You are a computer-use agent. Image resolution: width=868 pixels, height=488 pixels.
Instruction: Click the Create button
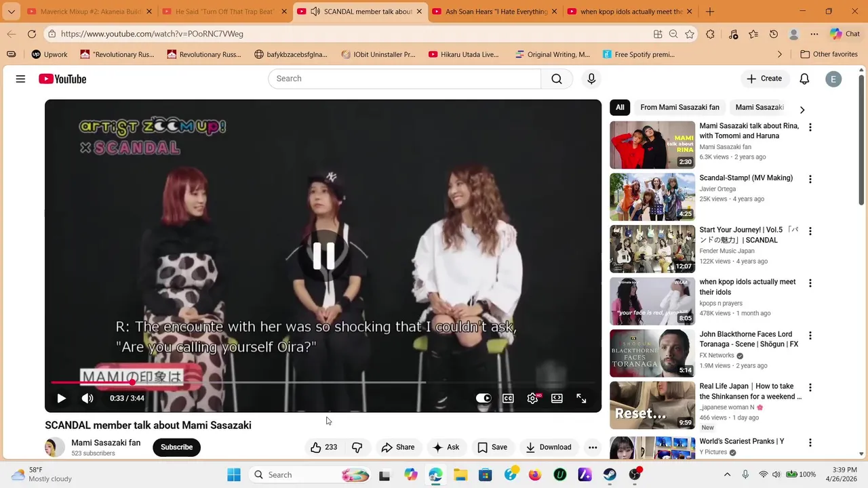tap(764, 79)
